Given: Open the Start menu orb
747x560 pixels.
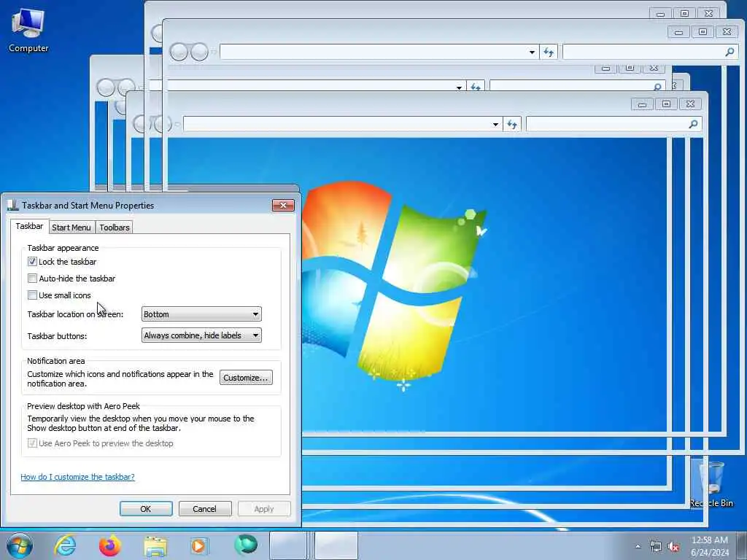Looking at the screenshot, I should click(x=20, y=545).
